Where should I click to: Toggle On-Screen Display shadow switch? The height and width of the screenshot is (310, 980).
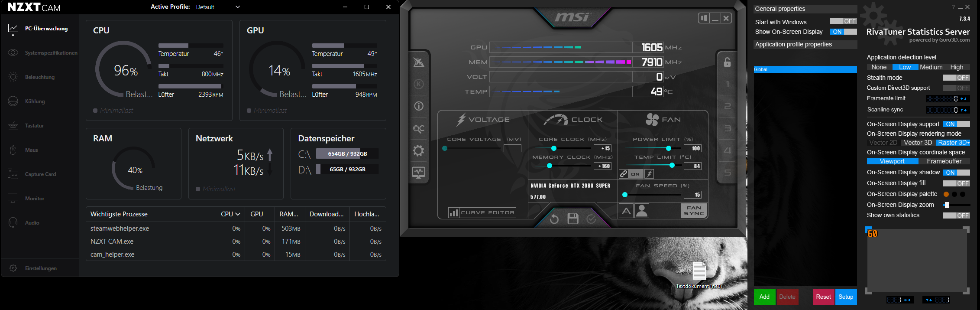956,173
